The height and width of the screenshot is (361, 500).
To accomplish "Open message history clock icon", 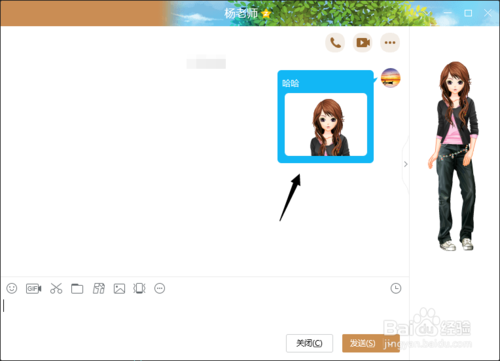I will pos(396,288).
